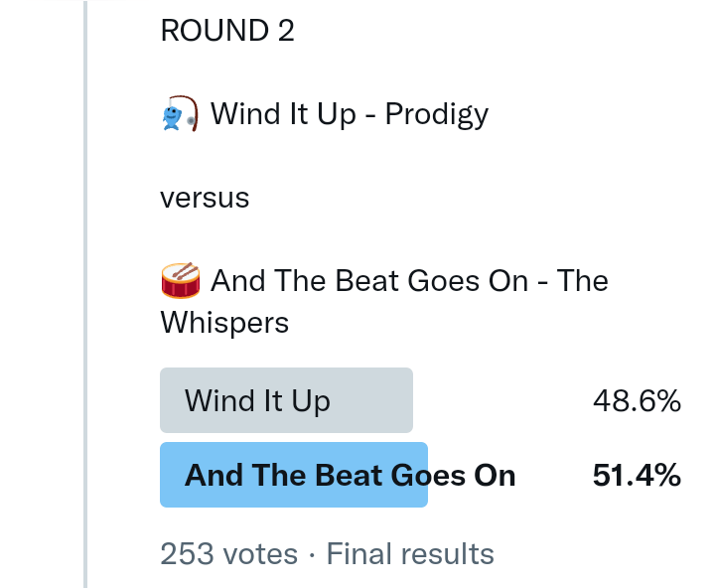Click the ROUND 2 heading text

[x=226, y=31]
